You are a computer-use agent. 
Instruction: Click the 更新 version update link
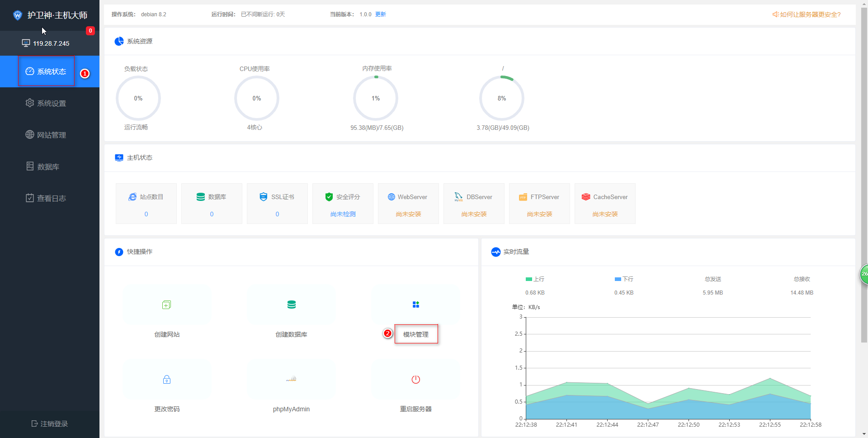coord(381,14)
